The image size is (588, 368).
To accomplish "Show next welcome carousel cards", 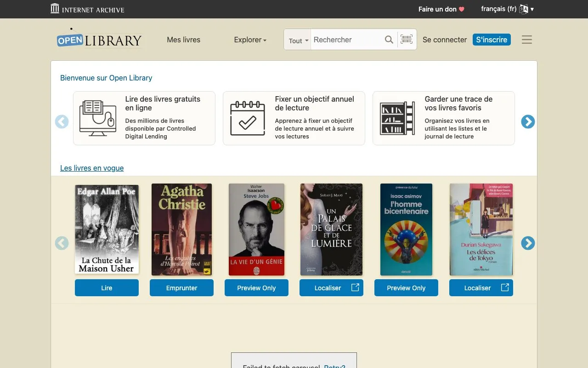I will (x=528, y=121).
